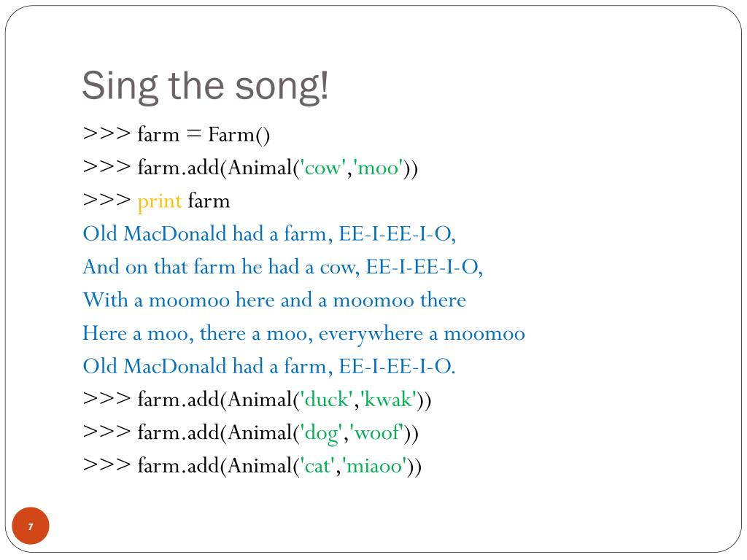The image size is (747, 560).
Task: Click 'EE-I-EE-I-O,' at the end of the cow line
Action: (x=424, y=267)
